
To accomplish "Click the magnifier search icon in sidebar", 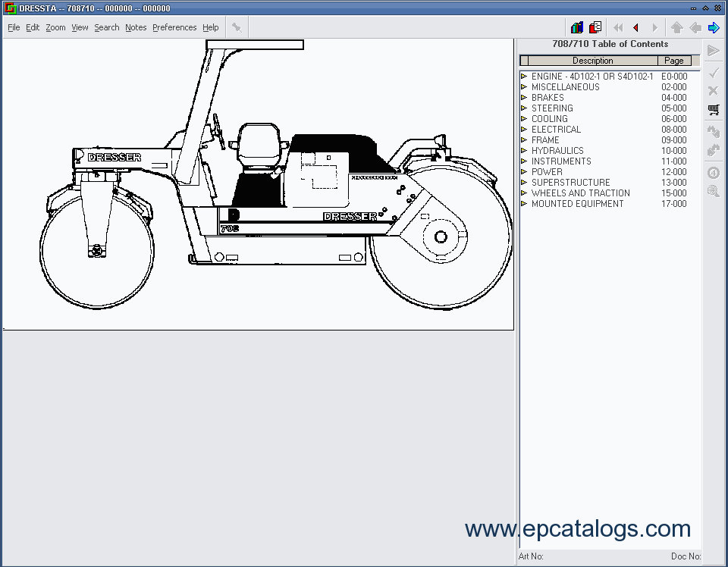I will pyautogui.click(x=714, y=191).
